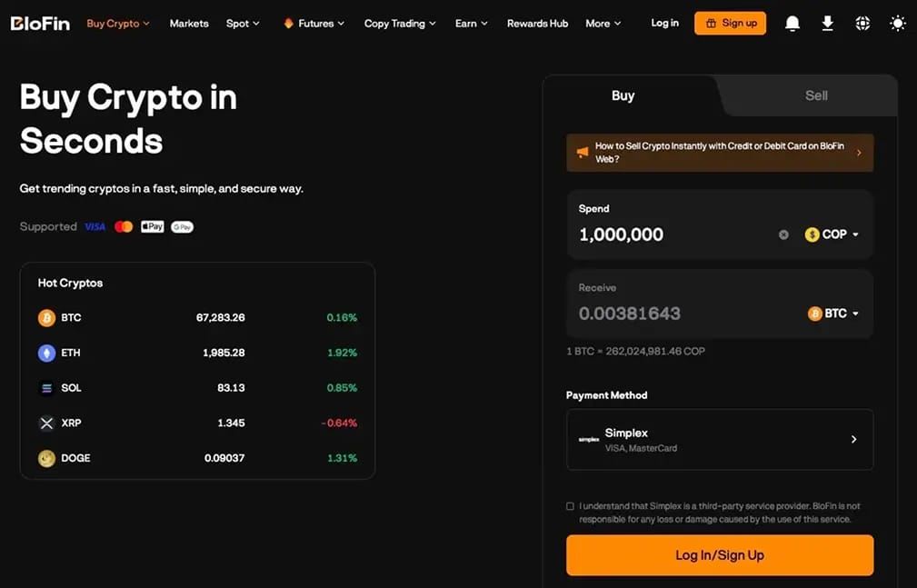The image size is (917, 588).
Task: Open the notifications bell icon
Action: click(792, 24)
